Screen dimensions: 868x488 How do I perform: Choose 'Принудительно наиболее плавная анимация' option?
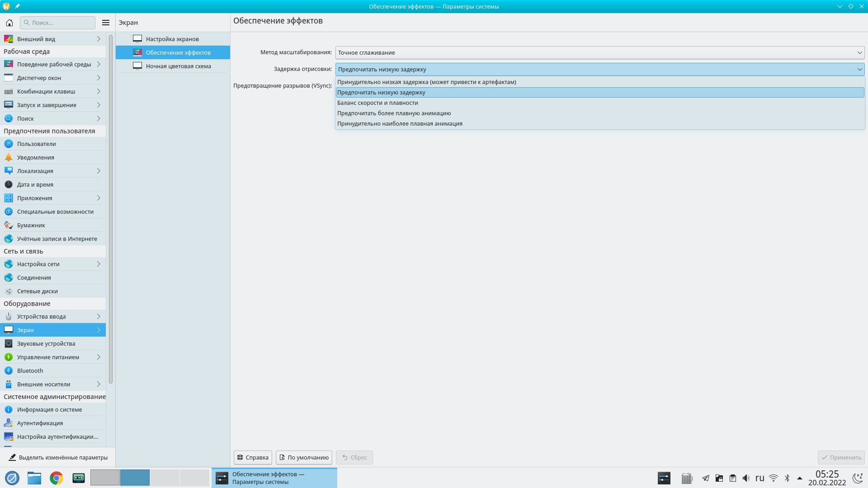[400, 123]
